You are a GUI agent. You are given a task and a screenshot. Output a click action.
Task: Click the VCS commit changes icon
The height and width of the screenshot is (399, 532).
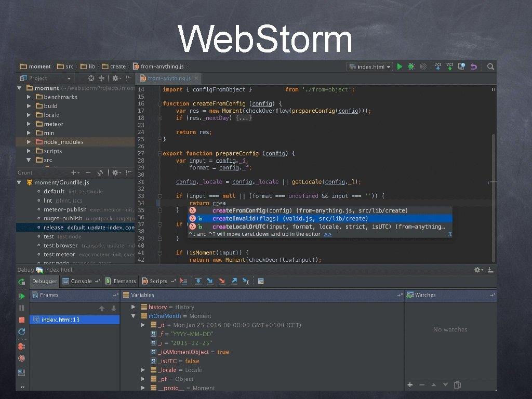coord(450,66)
